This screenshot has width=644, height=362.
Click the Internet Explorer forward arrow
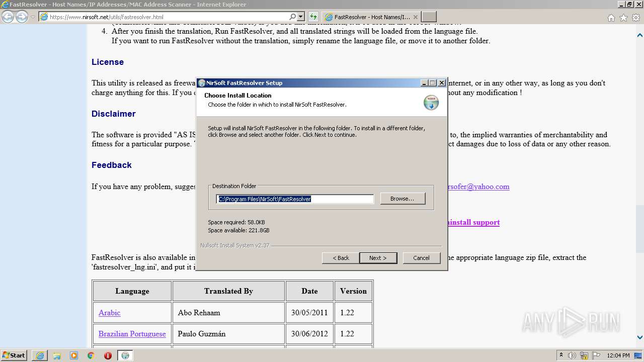click(22, 17)
